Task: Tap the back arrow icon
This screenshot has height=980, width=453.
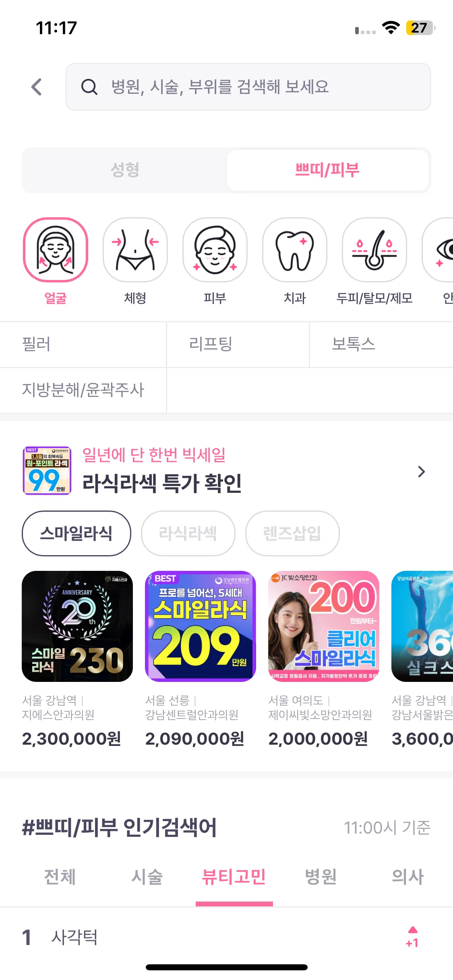Action: click(x=37, y=87)
